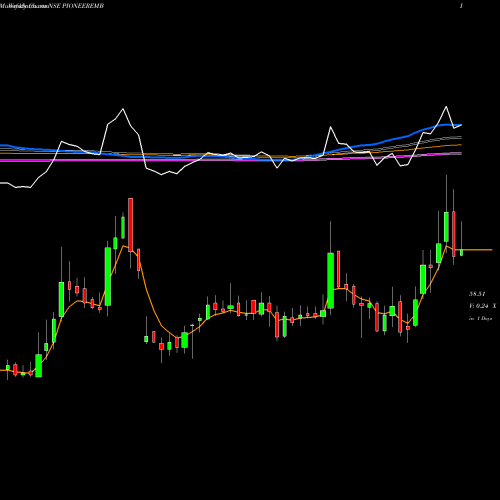The width and height of the screenshot is (500, 500).
Task: Click the NSE PIONEEREMB chart title
Action: click(76, 6)
